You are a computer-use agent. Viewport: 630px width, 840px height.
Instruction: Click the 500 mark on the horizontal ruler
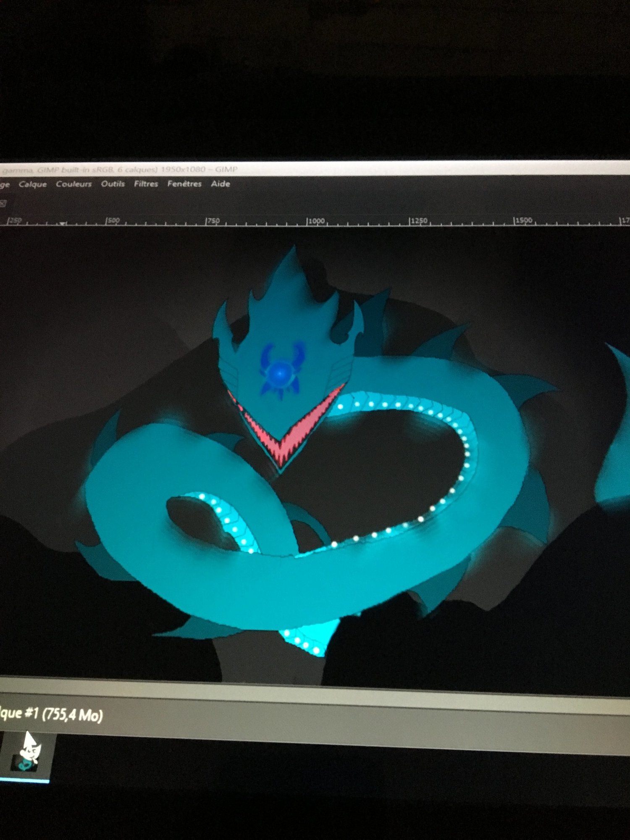[x=113, y=221]
